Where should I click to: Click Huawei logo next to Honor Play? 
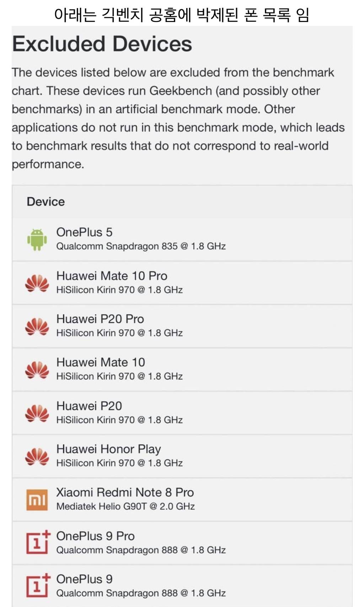pos(37,456)
